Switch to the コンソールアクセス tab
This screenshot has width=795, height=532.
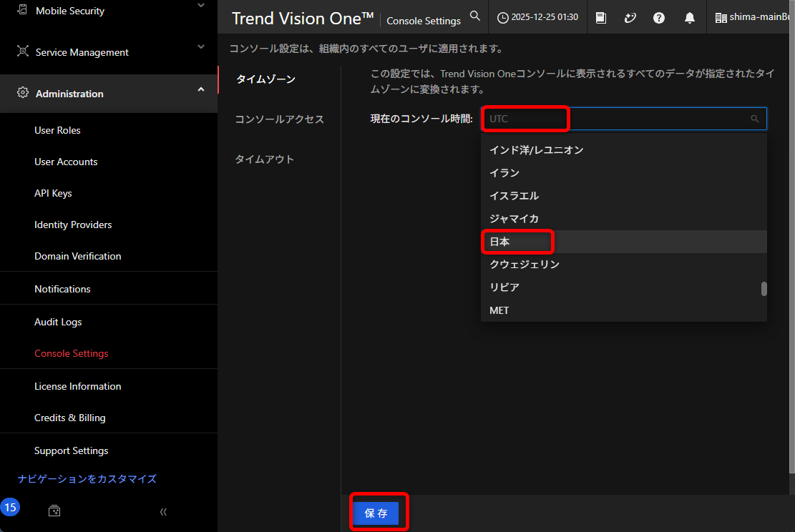click(x=279, y=119)
